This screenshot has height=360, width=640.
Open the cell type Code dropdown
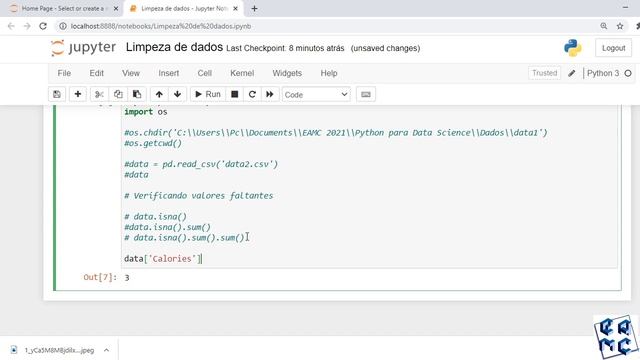tap(316, 95)
